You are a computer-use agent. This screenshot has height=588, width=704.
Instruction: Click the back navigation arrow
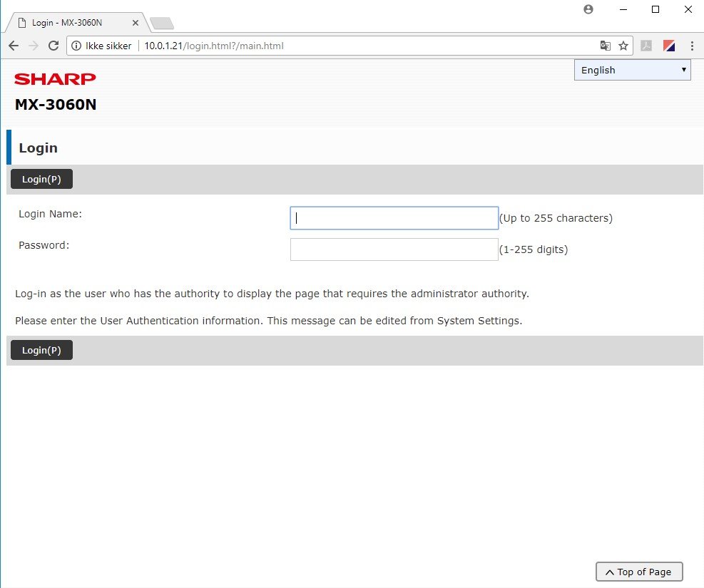(14, 46)
